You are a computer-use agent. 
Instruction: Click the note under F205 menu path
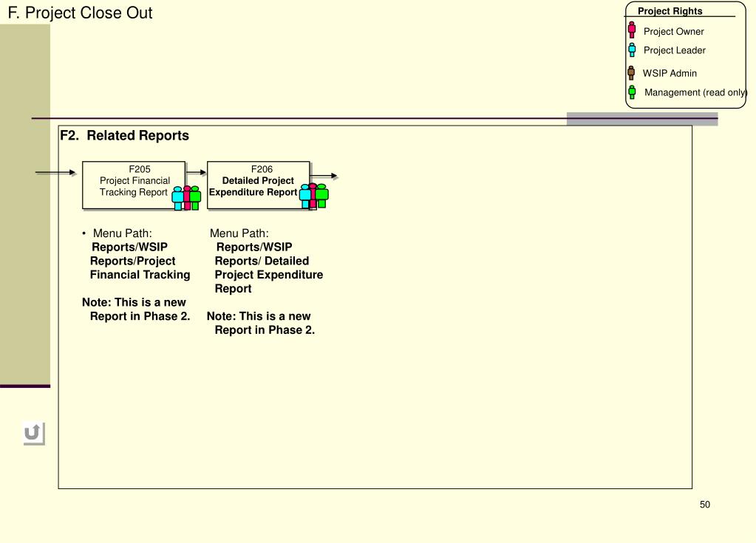tap(136, 310)
